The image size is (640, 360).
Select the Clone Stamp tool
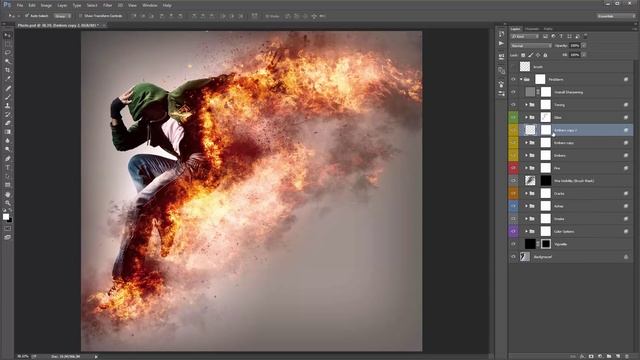click(x=7, y=105)
